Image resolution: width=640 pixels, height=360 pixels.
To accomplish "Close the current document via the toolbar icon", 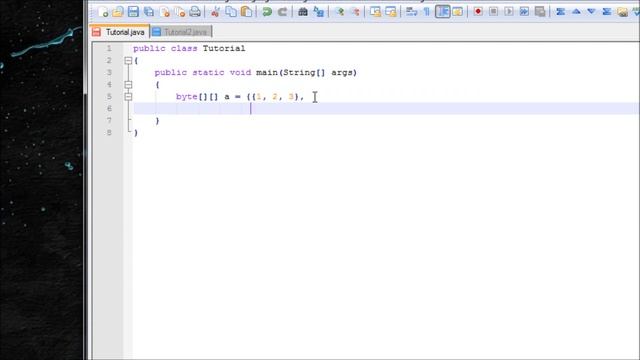I will (165, 11).
